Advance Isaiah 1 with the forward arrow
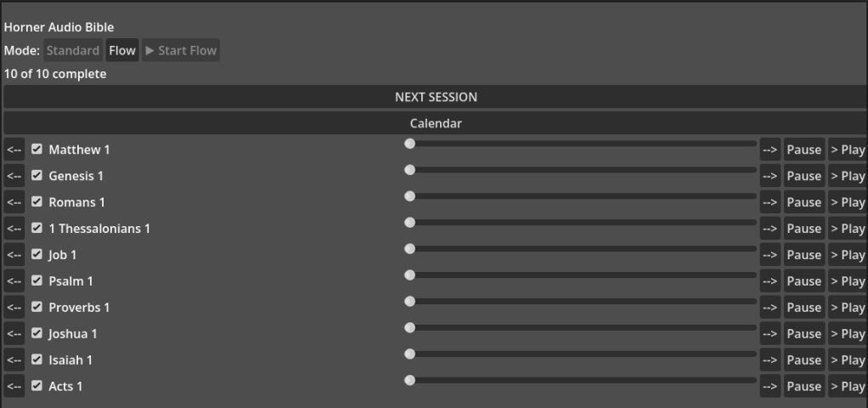 770,360
